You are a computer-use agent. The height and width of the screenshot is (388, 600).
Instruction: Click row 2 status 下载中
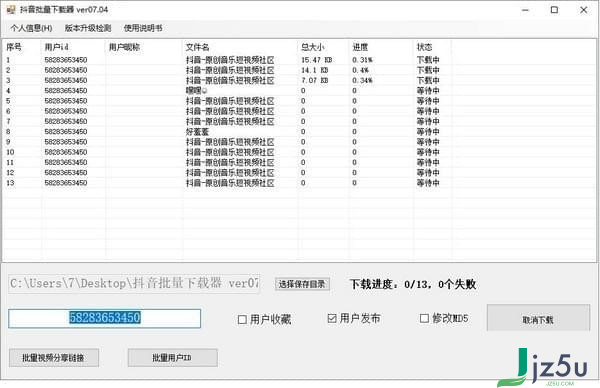tap(428, 70)
